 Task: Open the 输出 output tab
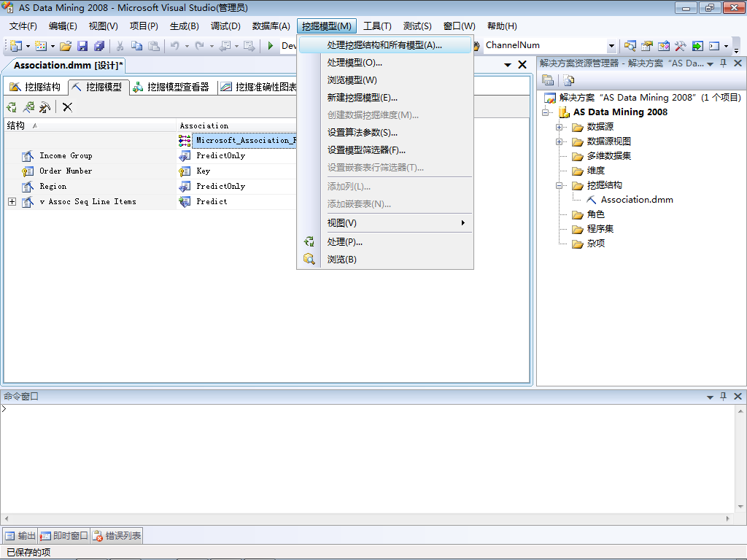point(20,536)
